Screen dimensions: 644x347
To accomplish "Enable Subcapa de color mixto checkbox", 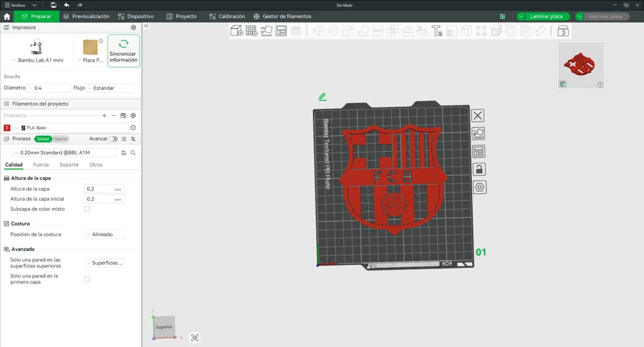I will click(x=87, y=209).
